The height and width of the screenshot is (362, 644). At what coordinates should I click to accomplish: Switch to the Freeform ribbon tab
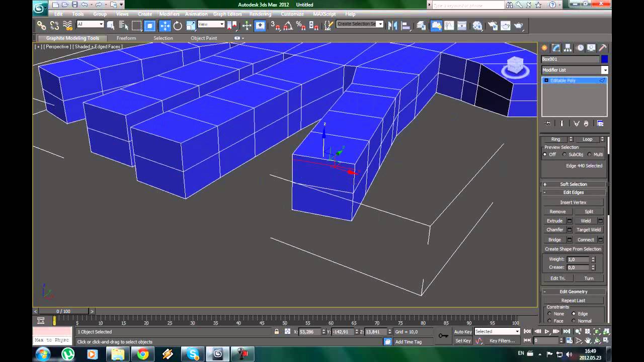click(126, 38)
